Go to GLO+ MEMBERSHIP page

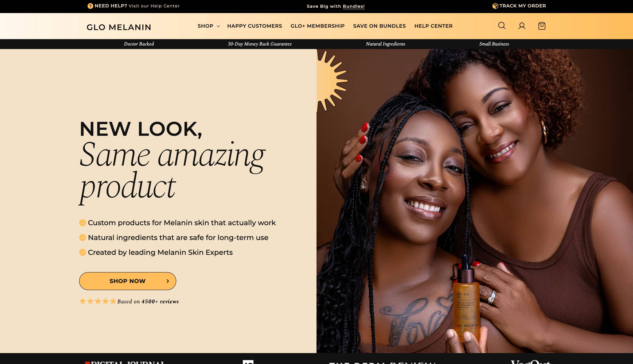tap(317, 26)
